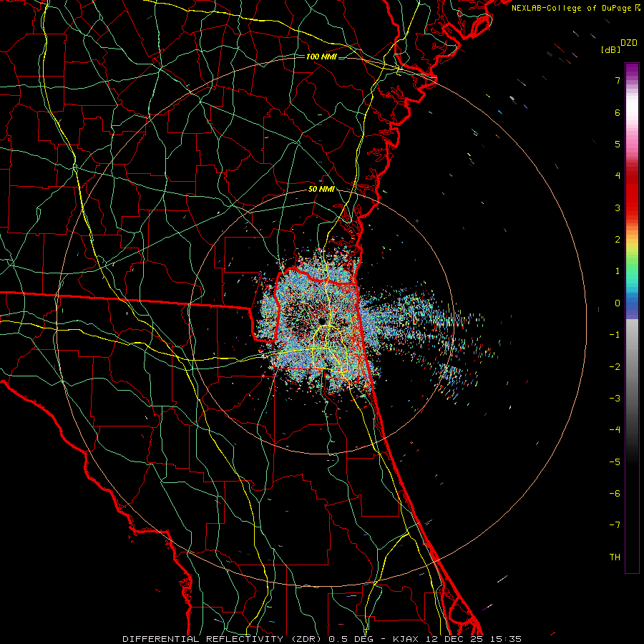Screen dimensions: 644x644
Task: Click the '12 DEC 25' date text
Action: tap(453, 639)
